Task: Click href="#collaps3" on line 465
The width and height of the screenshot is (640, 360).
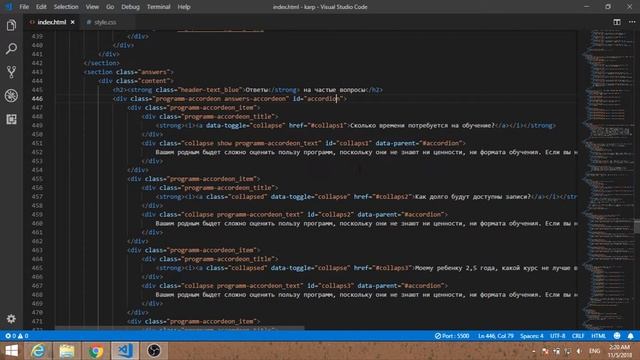Action: click(382, 268)
